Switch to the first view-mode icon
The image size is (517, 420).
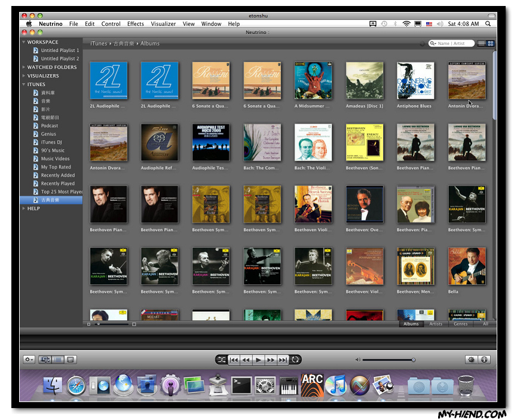pos(45,359)
